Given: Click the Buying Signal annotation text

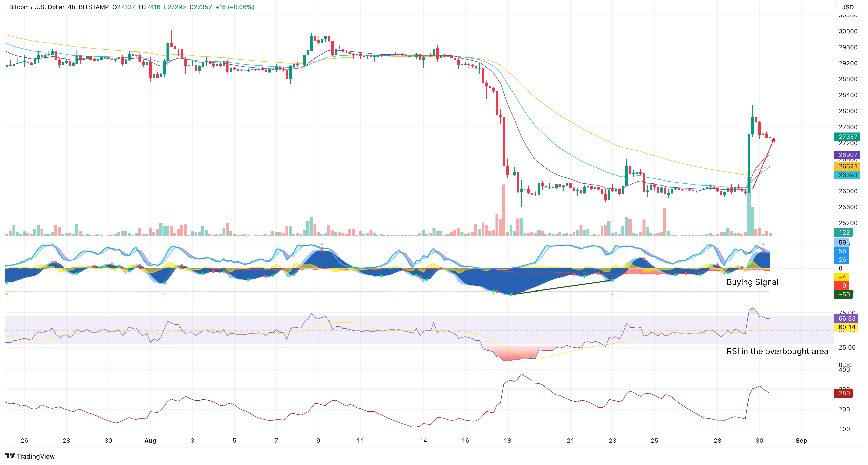Looking at the screenshot, I should [752, 282].
